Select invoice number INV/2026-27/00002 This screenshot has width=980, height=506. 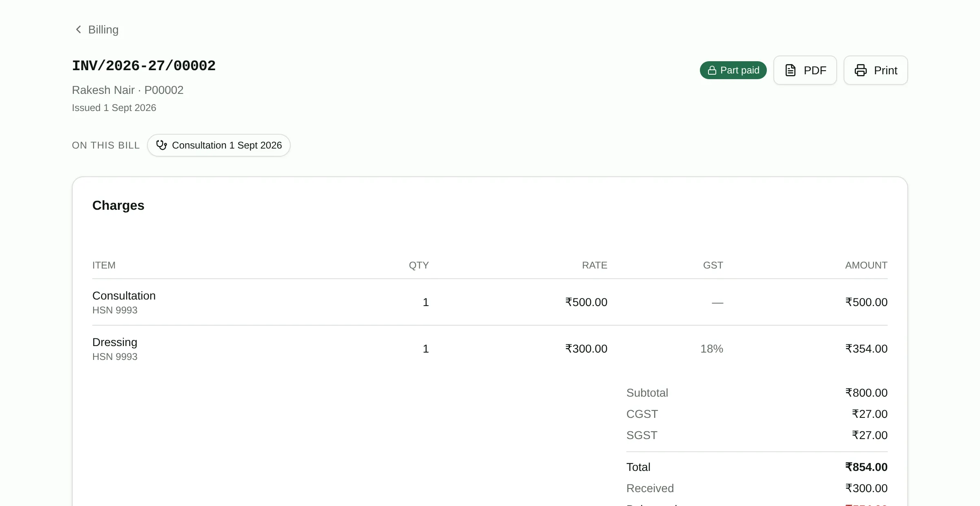pyautogui.click(x=144, y=66)
